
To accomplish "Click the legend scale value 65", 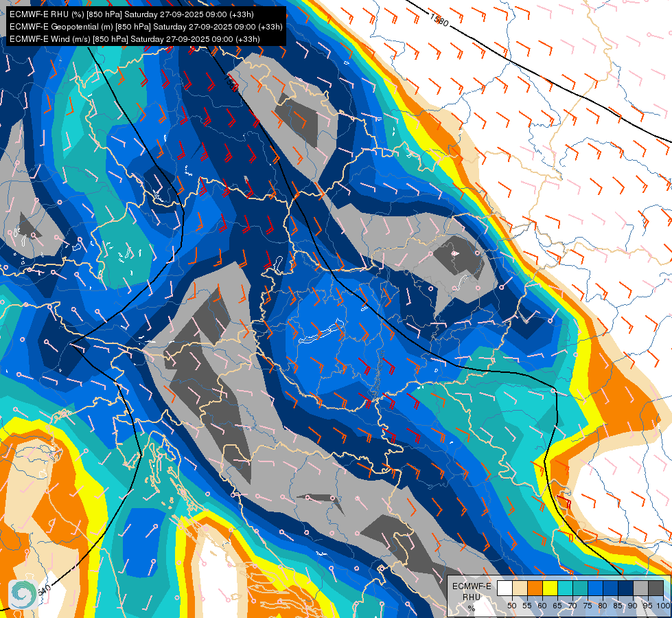I will (x=557, y=606).
